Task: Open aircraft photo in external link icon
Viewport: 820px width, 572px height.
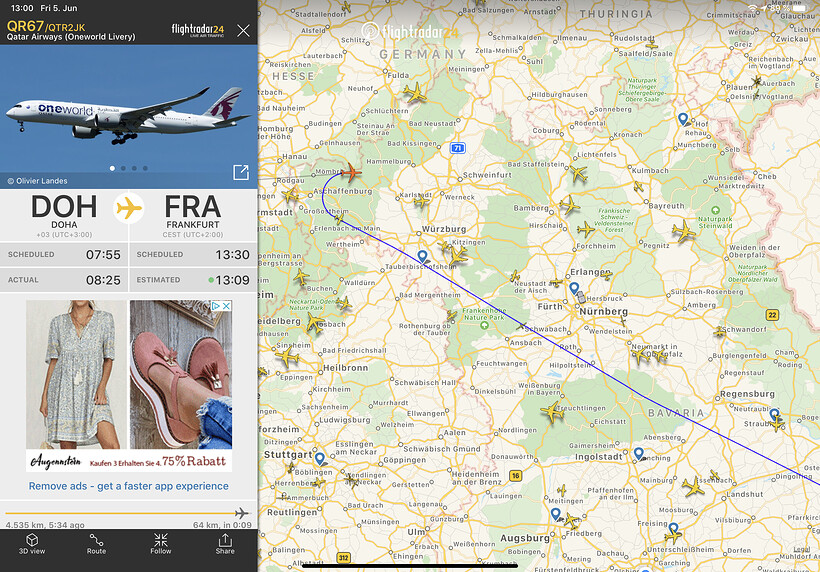Action: (241, 172)
